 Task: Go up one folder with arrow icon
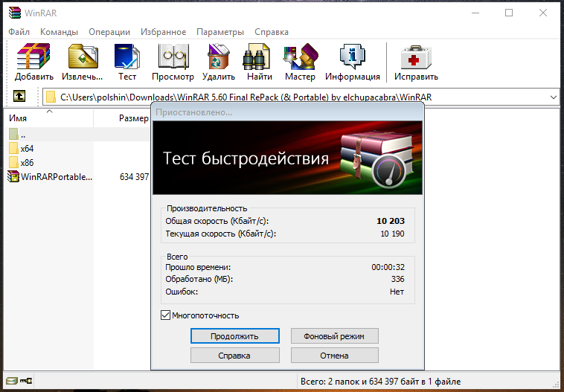pyautogui.click(x=19, y=96)
